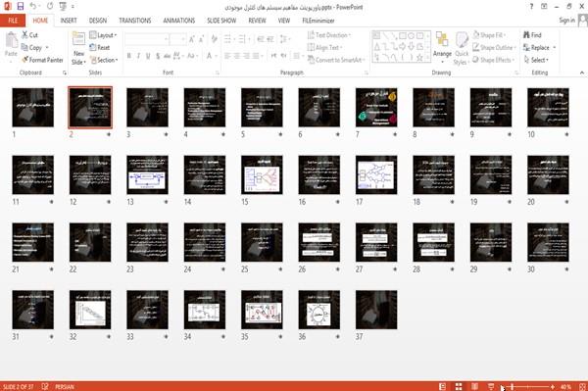Click Sign in link
The height and width of the screenshot is (391, 588).
click(x=566, y=21)
